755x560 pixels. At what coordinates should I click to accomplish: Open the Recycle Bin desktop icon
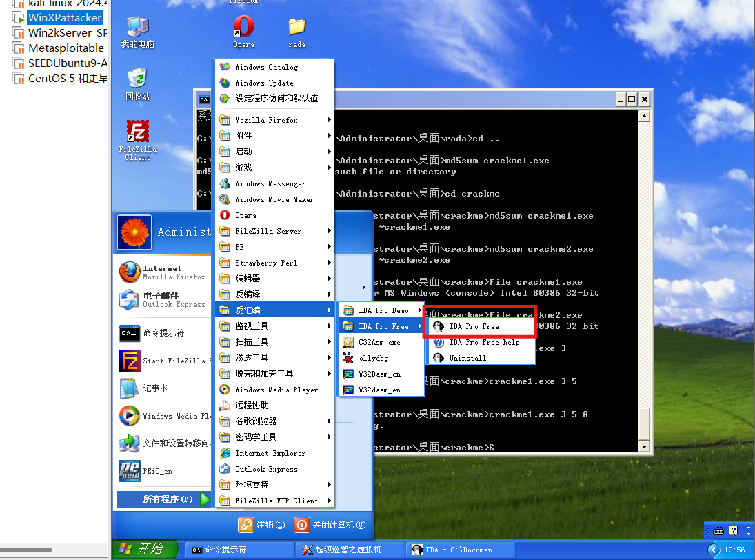[x=138, y=84]
